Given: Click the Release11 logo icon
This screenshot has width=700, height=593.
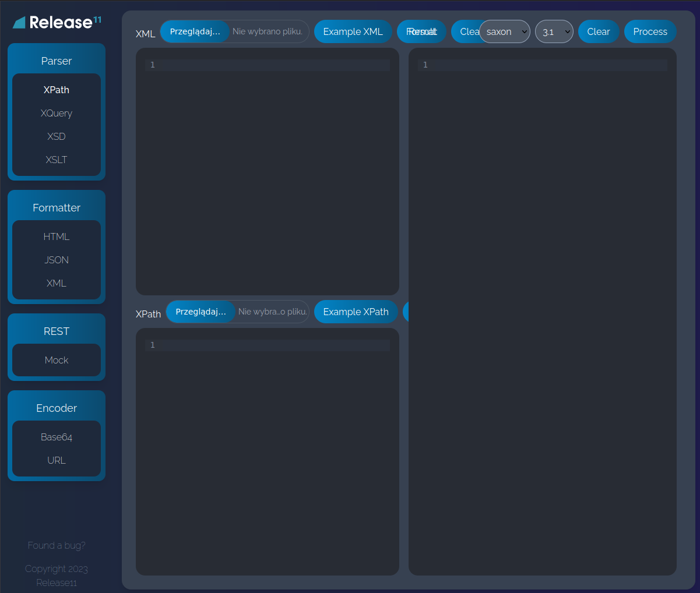Looking at the screenshot, I should (x=19, y=23).
